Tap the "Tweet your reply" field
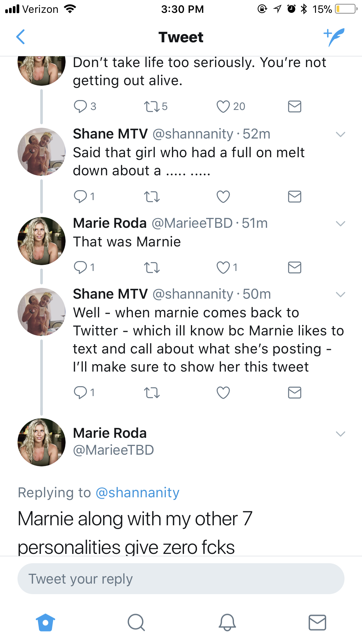This screenshot has width=362, height=644. click(181, 579)
